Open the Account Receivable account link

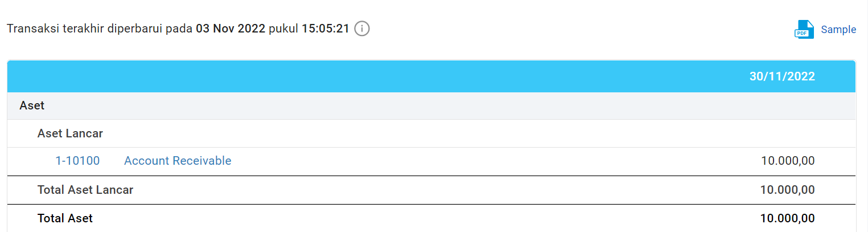(x=178, y=161)
